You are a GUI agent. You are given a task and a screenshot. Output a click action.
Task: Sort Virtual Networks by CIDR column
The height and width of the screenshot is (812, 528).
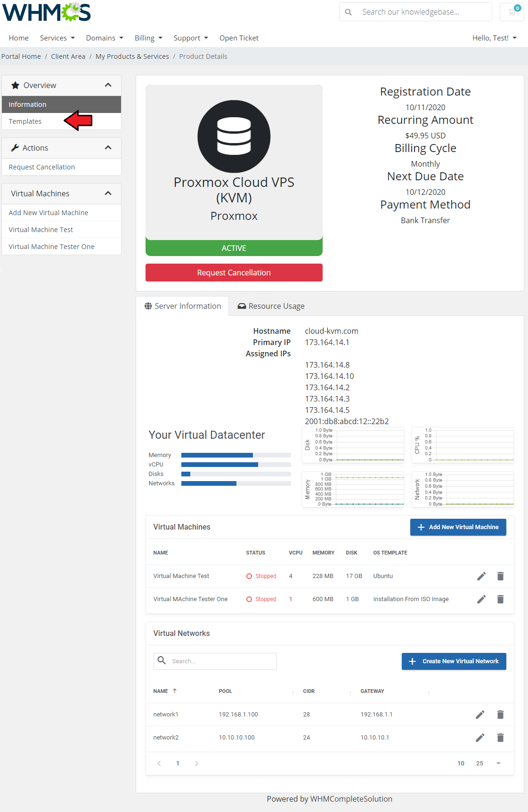pos(309,691)
